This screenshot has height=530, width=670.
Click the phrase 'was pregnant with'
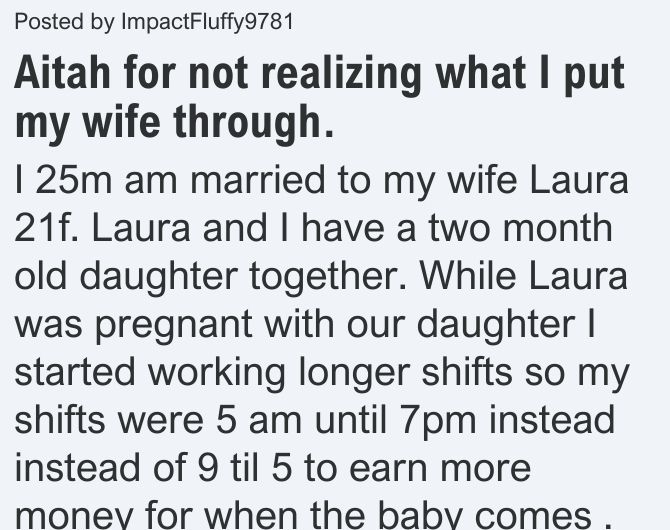174,324
